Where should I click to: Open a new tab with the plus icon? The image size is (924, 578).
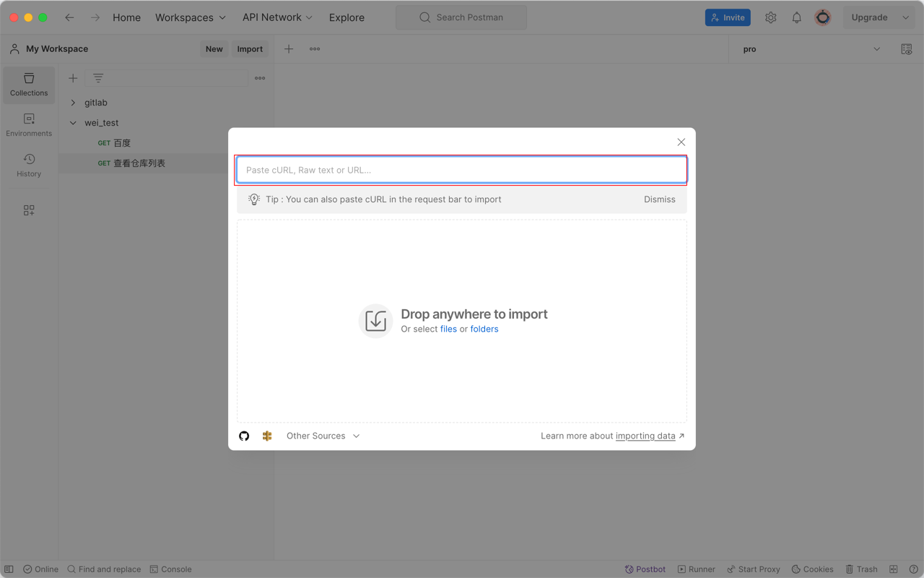(x=289, y=49)
